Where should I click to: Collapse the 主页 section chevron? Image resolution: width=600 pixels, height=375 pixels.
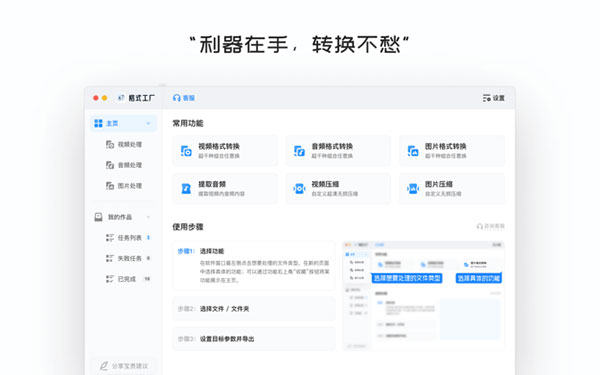pos(148,123)
